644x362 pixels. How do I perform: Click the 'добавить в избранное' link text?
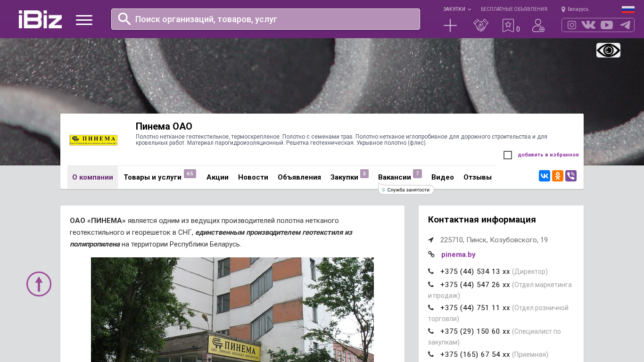click(x=548, y=155)
